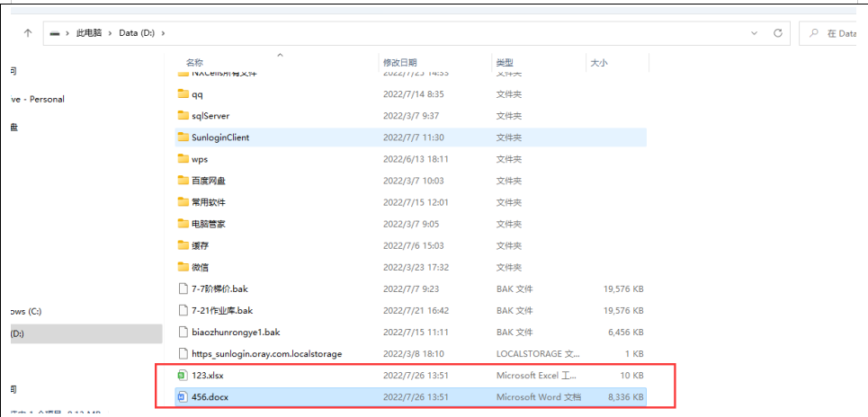Select Data (D:) breadcrumb segment
This screenshot has width=868, height=417.
[x=137, y=33]
